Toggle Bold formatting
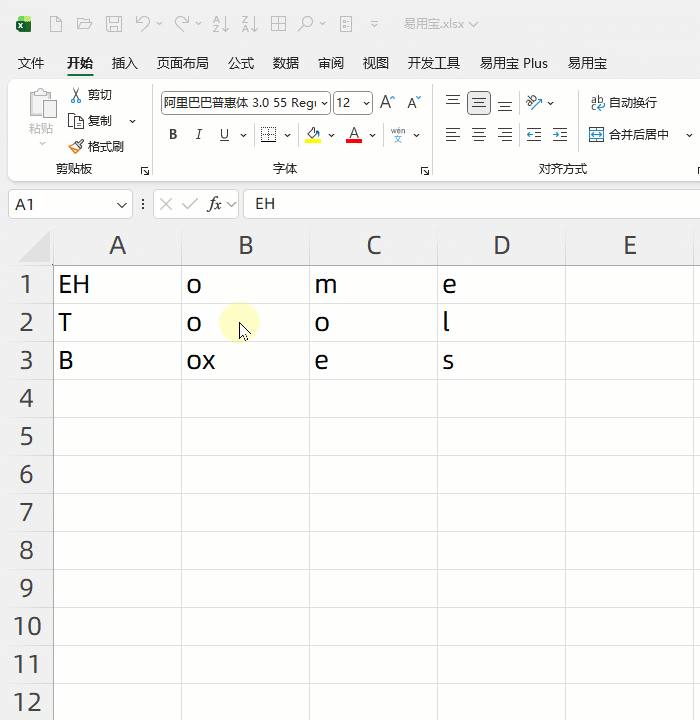This screenshot has width=700, height=720. pyautogui.click(x=173, y=135)
